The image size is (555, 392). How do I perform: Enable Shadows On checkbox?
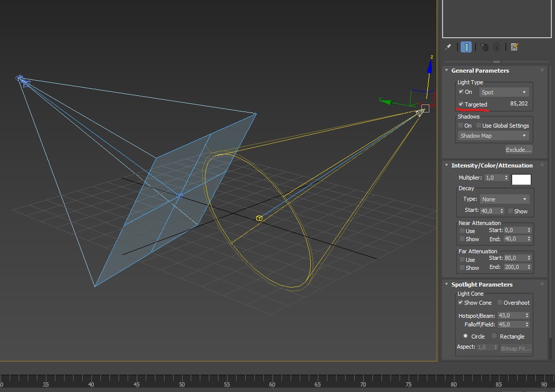pyautogui.click(x=461, y=125)
